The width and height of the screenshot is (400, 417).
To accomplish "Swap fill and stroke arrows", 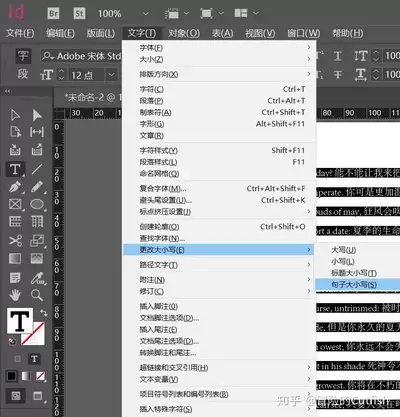I will point(44,313).
